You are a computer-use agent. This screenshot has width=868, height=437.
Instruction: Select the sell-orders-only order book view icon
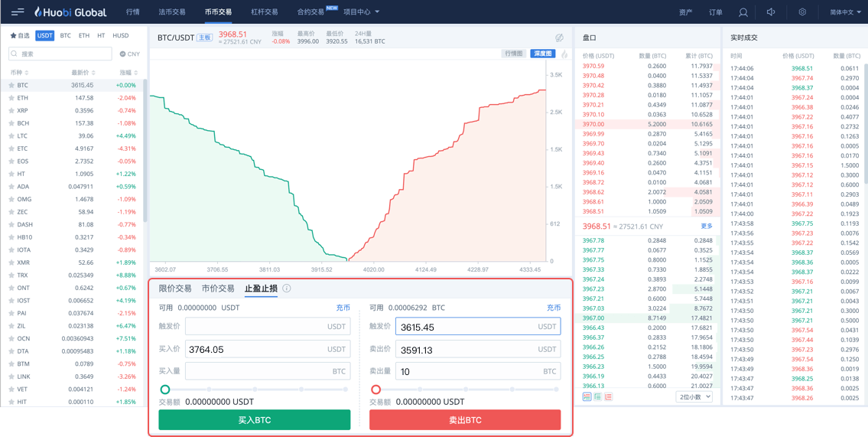608,397
